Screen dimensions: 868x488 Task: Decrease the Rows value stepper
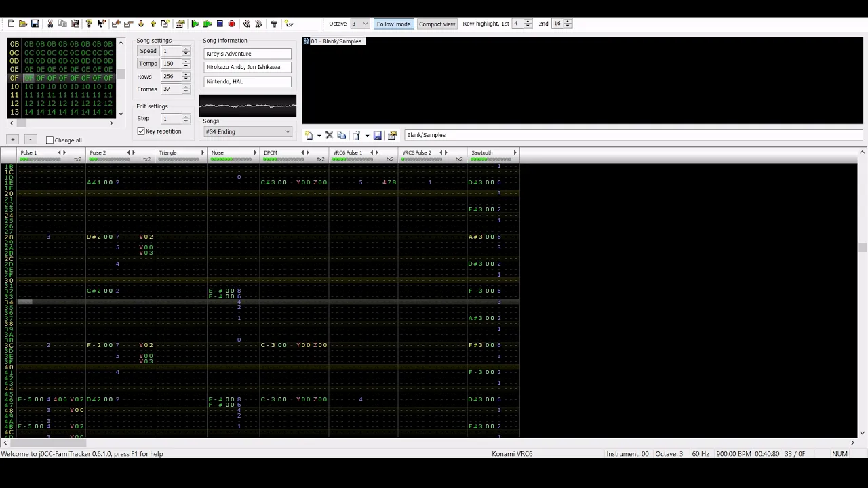186,79
